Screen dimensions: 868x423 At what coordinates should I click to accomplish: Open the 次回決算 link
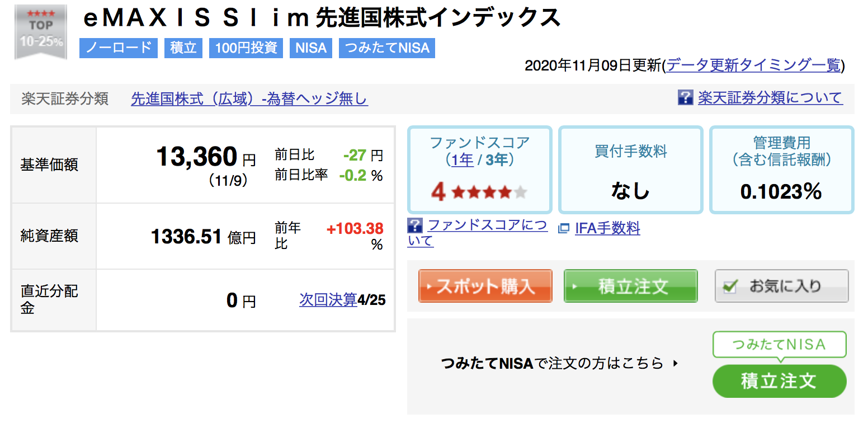328,300
